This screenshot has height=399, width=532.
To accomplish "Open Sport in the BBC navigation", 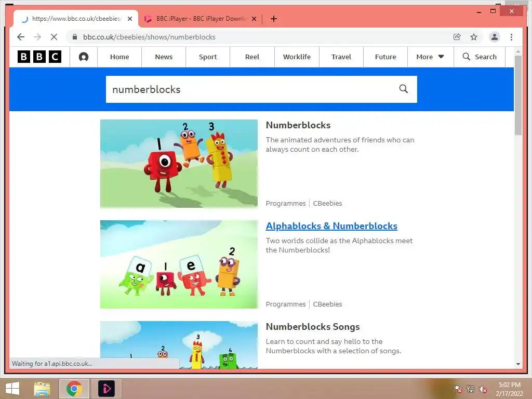I will pyautogui.click(x=208, y=57).
